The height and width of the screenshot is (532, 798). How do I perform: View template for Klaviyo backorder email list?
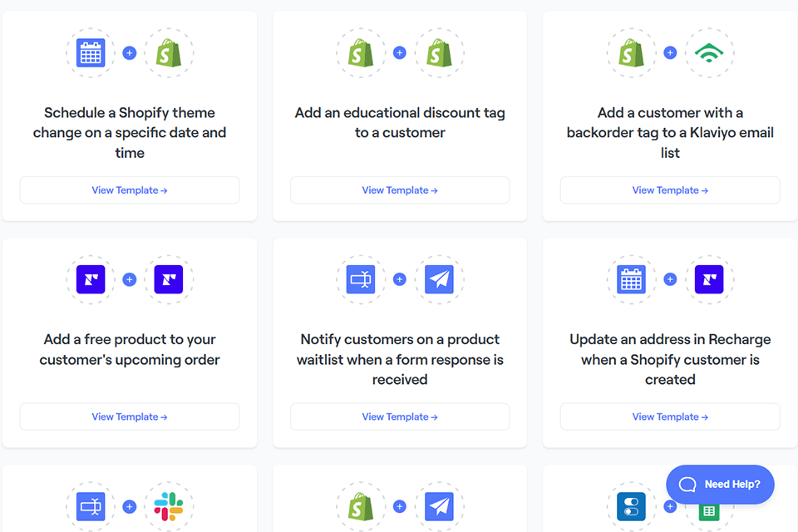tap(670, 190)
